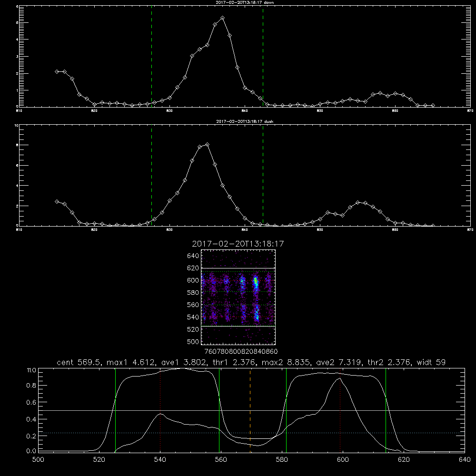Select the green vertical line near 525
Image resolution: width=476 pixels, height=476 pixels.
click(x=115, y=410)
